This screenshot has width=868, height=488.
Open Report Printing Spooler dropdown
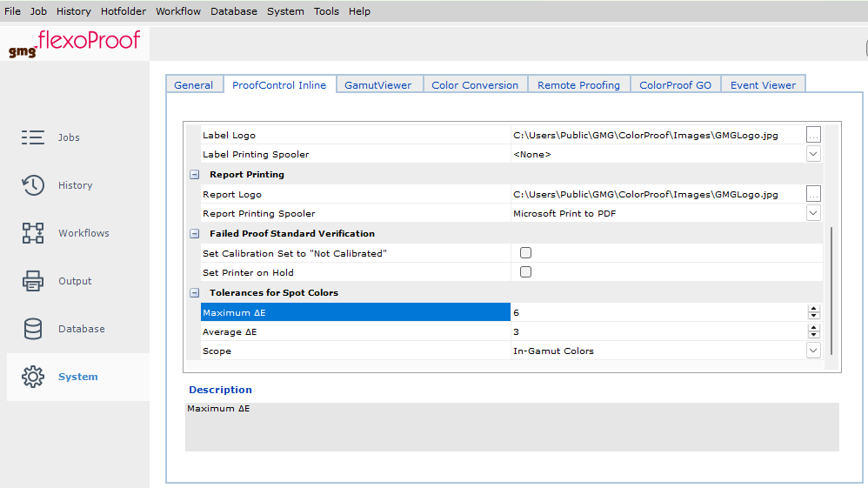point(813,213)
